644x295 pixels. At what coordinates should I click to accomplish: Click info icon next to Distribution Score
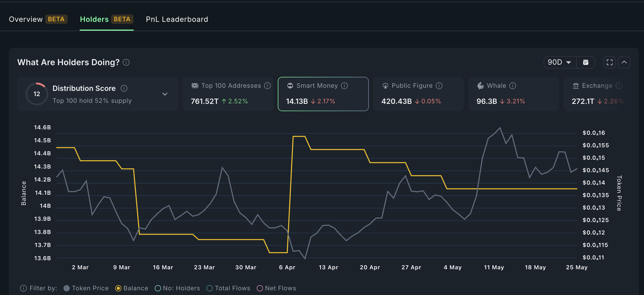[124, 88]
